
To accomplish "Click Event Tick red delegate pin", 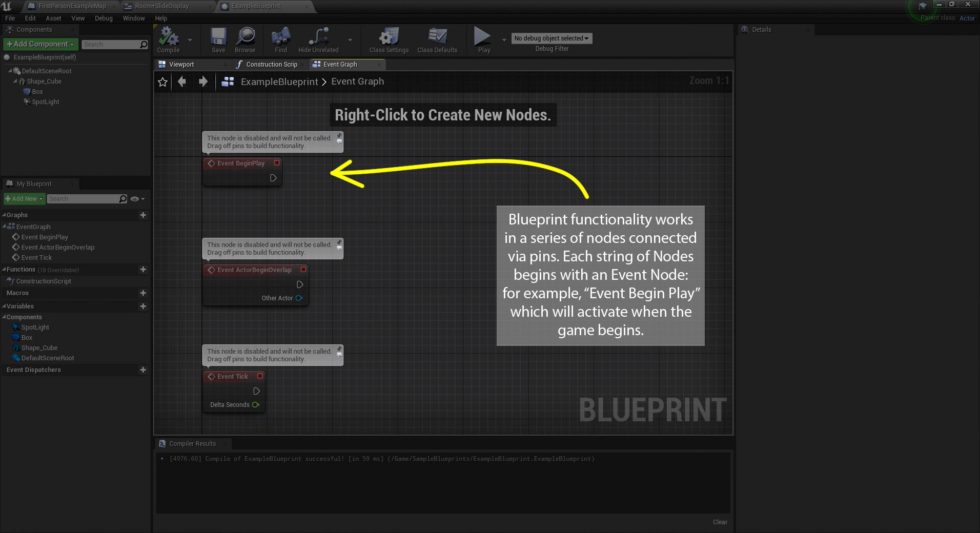I will pos(260,376).
